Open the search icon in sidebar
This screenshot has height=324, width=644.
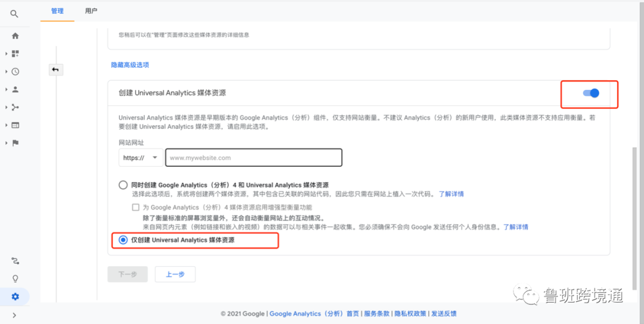[x=14, y=14]
